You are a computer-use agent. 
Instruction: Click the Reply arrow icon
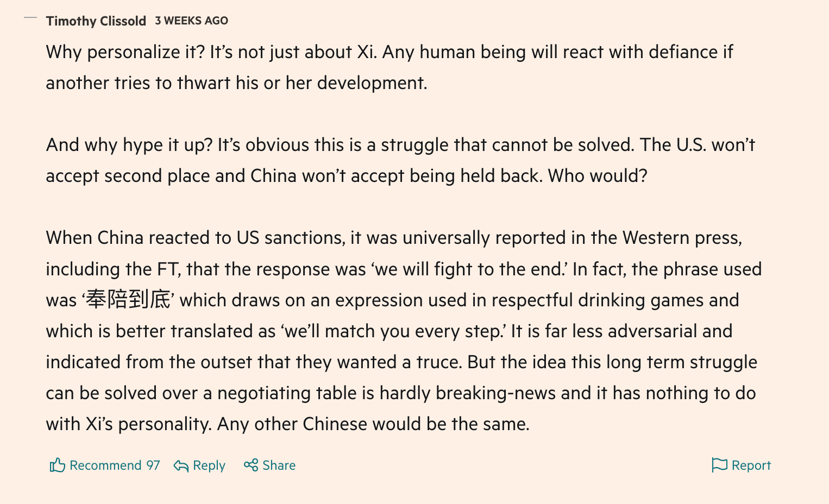181,465
